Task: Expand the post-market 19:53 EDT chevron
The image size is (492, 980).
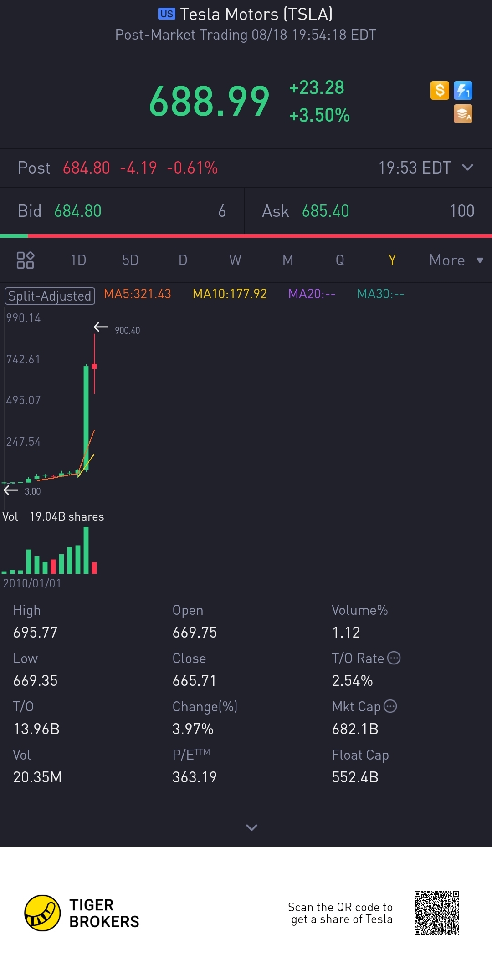Action: pyautogui.click(x=467, y=168)
